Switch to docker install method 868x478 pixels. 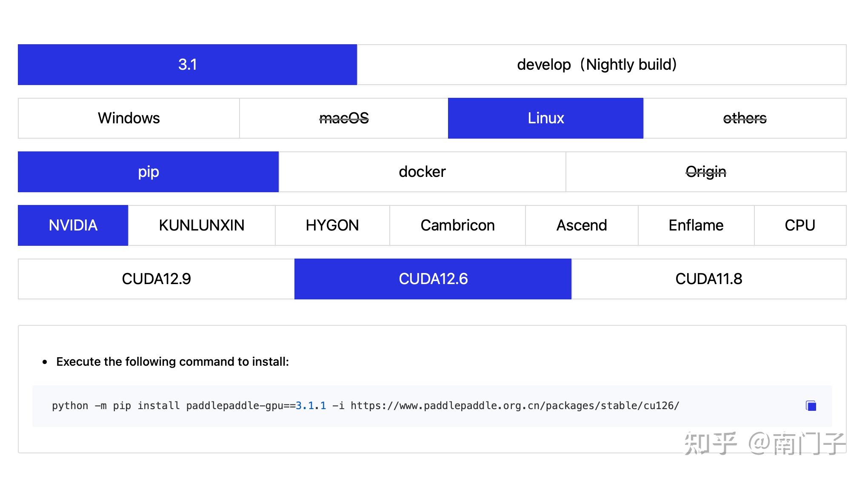422,172
